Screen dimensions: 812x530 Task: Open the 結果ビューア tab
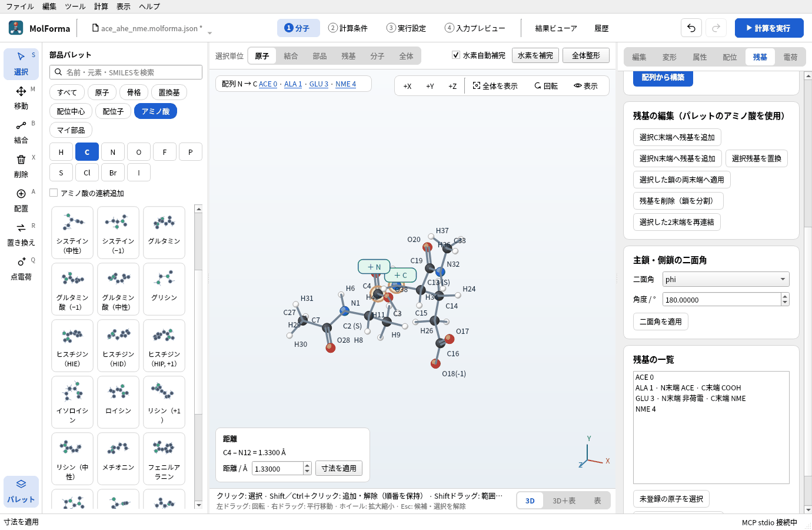click(556, 28)
